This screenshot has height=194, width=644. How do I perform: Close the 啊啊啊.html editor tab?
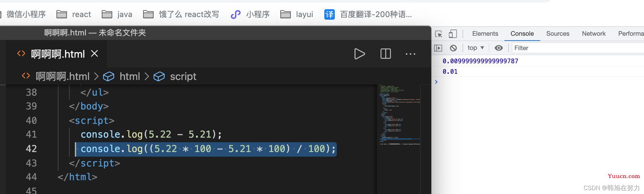click(95, 53)
